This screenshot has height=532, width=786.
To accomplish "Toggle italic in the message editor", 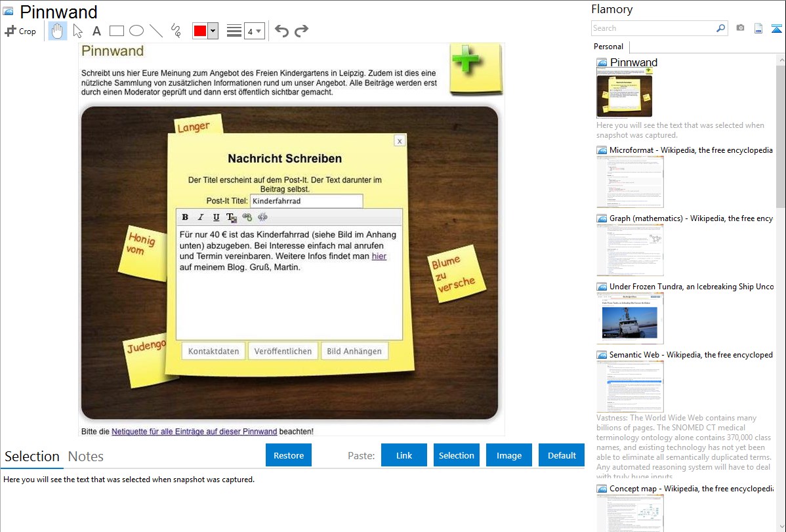I will point(201,217).
